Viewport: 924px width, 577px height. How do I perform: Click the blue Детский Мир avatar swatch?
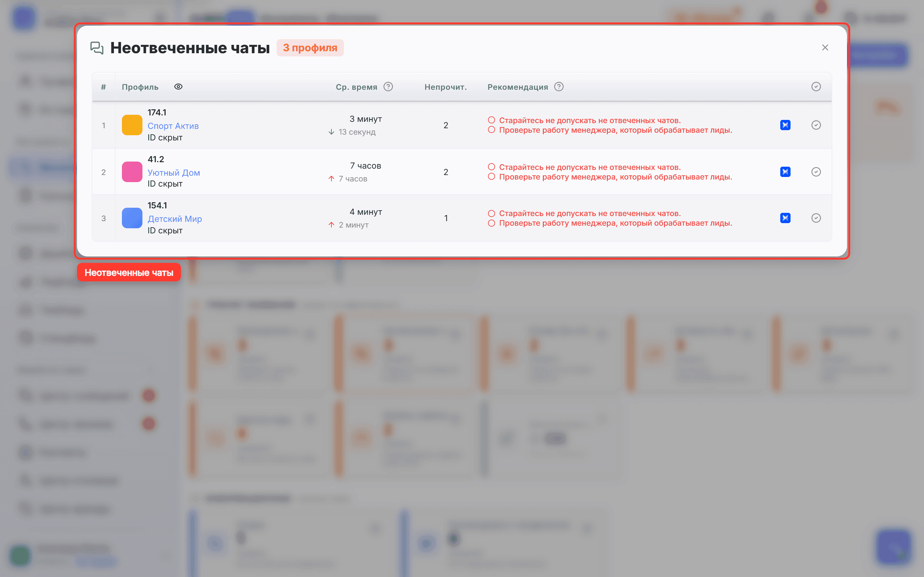(x=132, y=218)
